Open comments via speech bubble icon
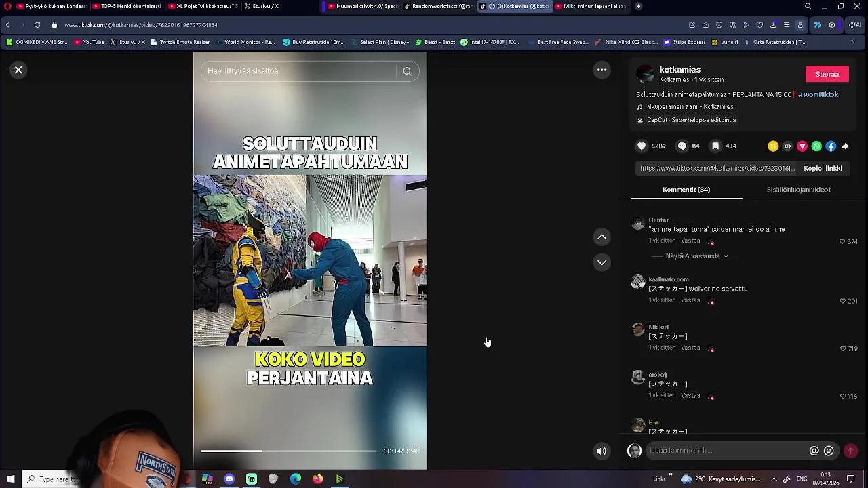Image resolution: width=868 pixels, height=488 pixels. point(682,146)
